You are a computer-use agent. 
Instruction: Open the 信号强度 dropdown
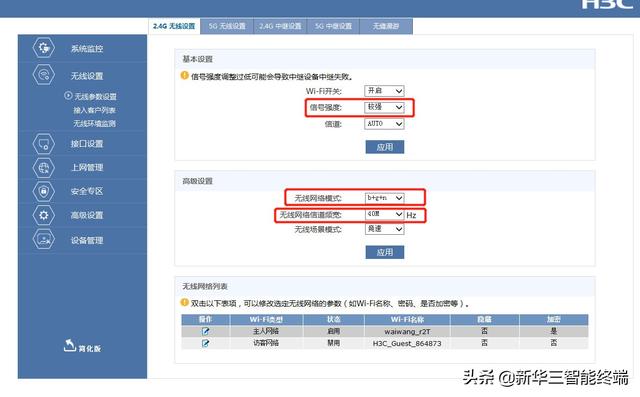(384, 107)
